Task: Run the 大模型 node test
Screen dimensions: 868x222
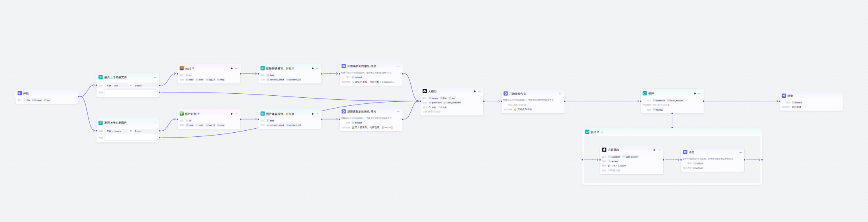Action: tap(475, 91)
